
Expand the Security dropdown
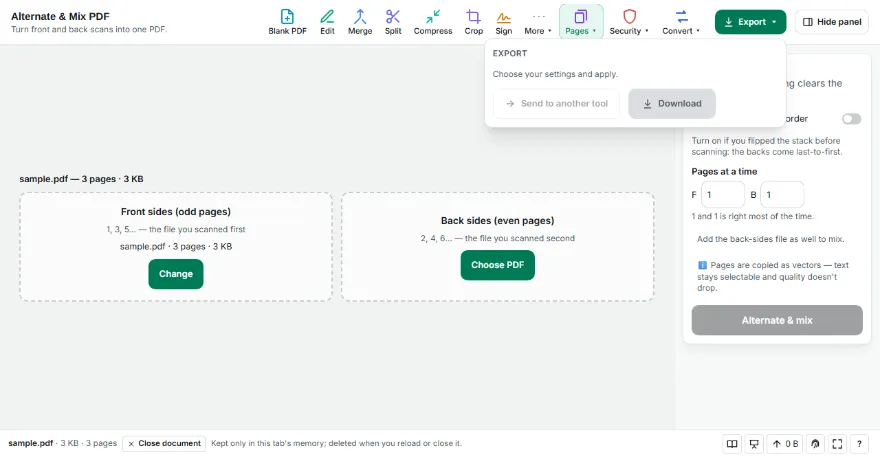pyautogui.click(x=629, y=22)
